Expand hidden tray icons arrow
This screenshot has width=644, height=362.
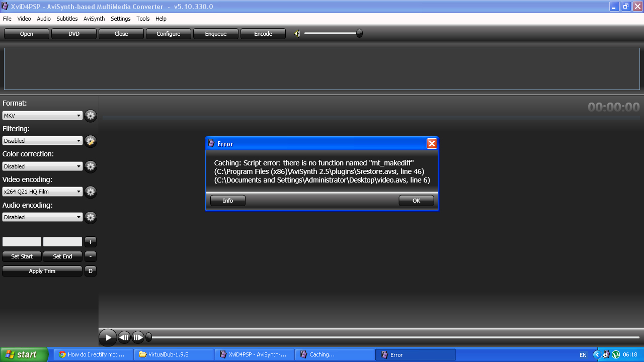[597, 355]
